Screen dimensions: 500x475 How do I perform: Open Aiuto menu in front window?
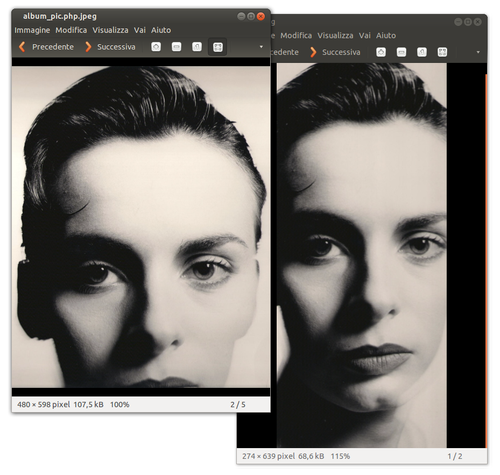(161, 30)
